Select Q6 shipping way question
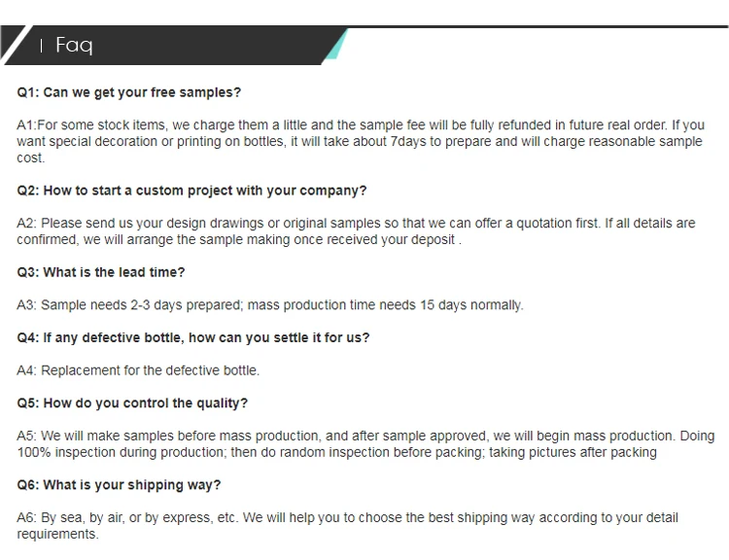 click(x=119, y=485)
